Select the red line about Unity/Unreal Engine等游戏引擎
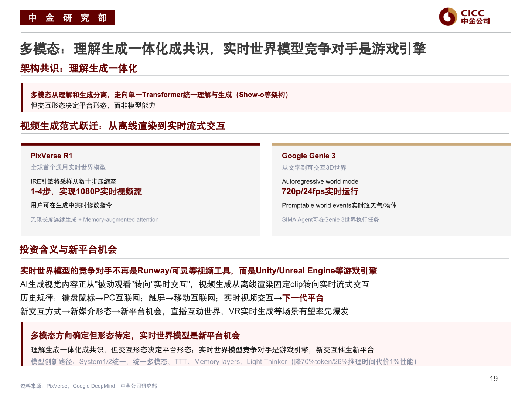 [199, 271]
